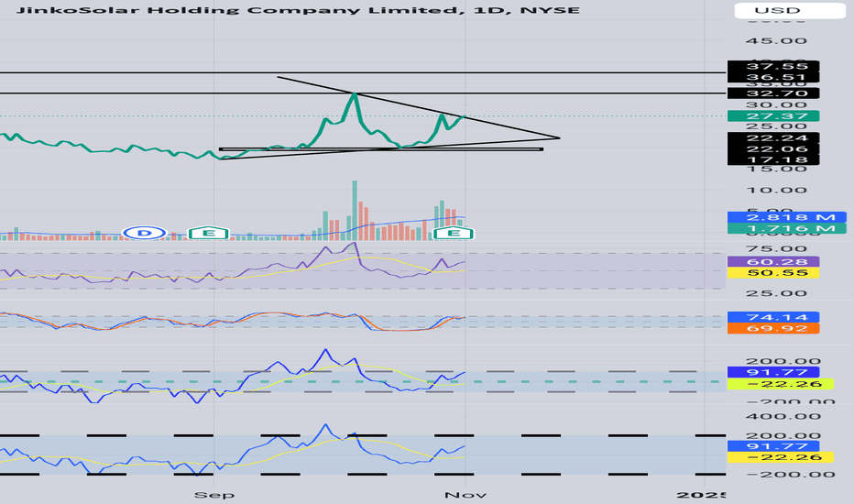Viewport: 854px width, 504px height.
Task: Click the tallest volume bar
Action: click(355, 211)
